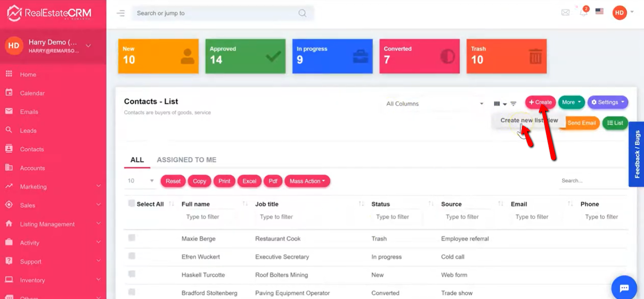Click the orange New status card
The height and width of the screenshot is (299, 644).
[158, 56]
